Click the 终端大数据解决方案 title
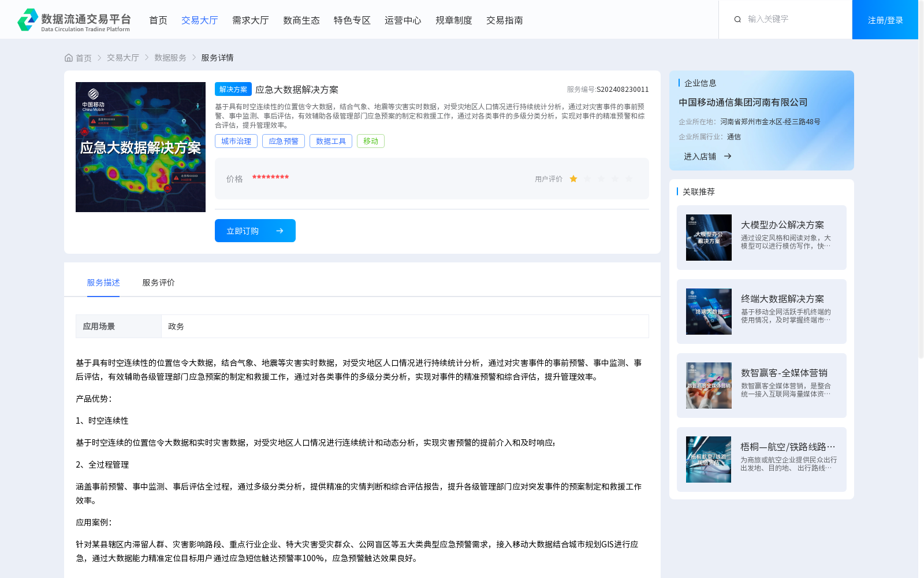Screen dimensions: 924x578 783,299
